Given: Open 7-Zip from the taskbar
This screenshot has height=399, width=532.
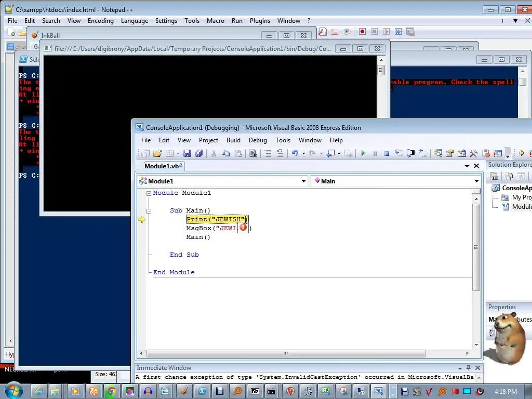Looking at the screenshot, I should coord(255,392).
